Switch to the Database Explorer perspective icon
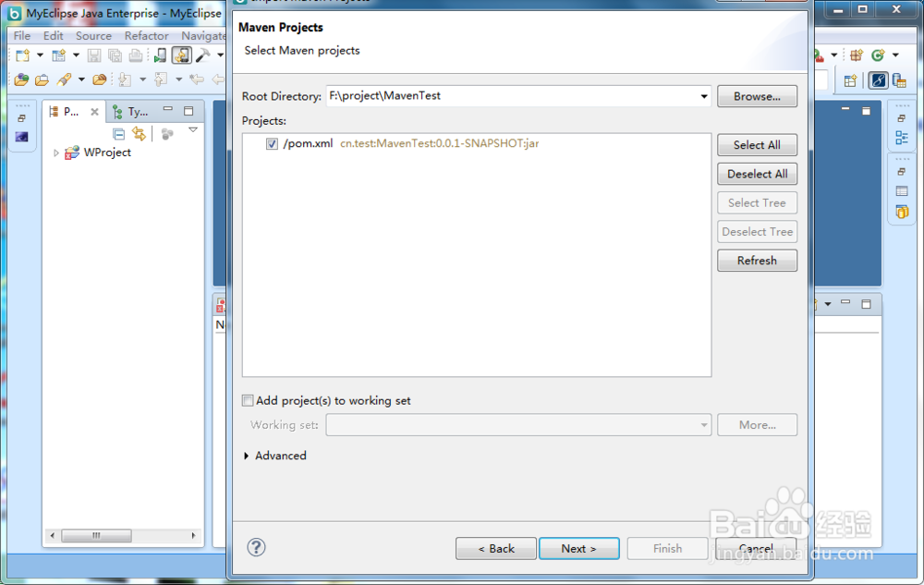The image size is (924, 585). click(x=899, y=80)
